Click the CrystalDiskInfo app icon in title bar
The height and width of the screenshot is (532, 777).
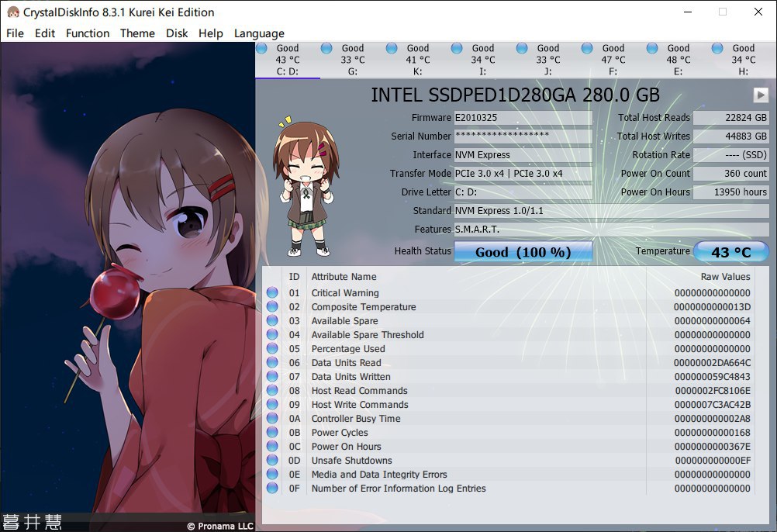tap(13, 12)
